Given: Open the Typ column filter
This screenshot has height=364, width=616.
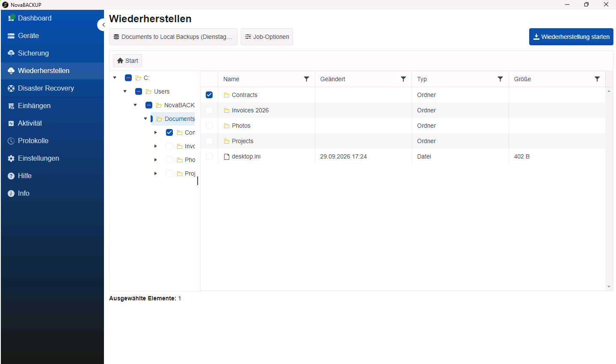Looking at the screenshot, I should (500, 79).
